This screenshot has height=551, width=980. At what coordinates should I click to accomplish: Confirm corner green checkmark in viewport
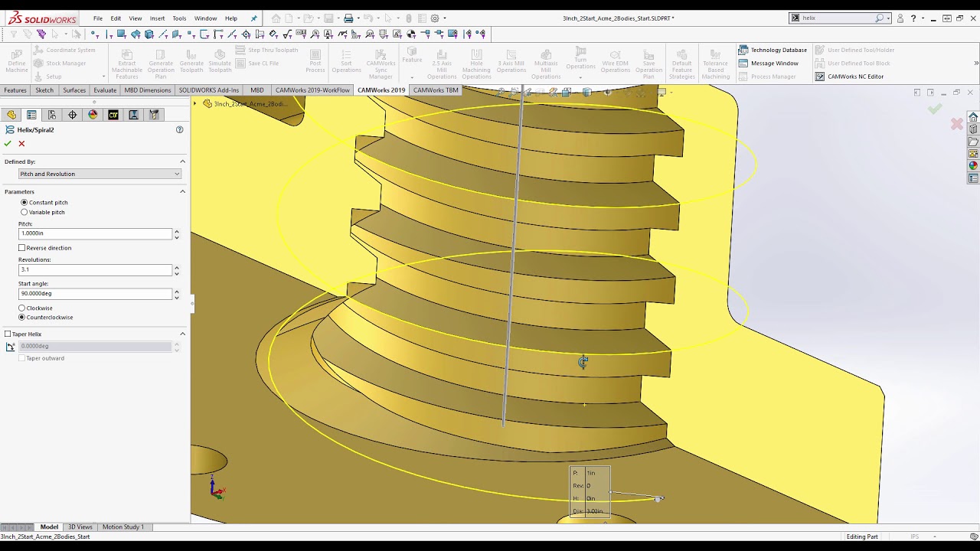[935, 109]
